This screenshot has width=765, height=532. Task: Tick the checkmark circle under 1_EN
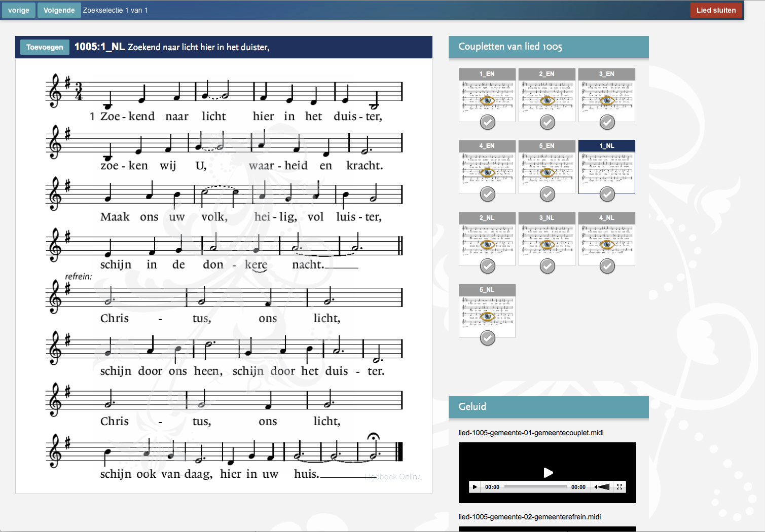[488, 122]
